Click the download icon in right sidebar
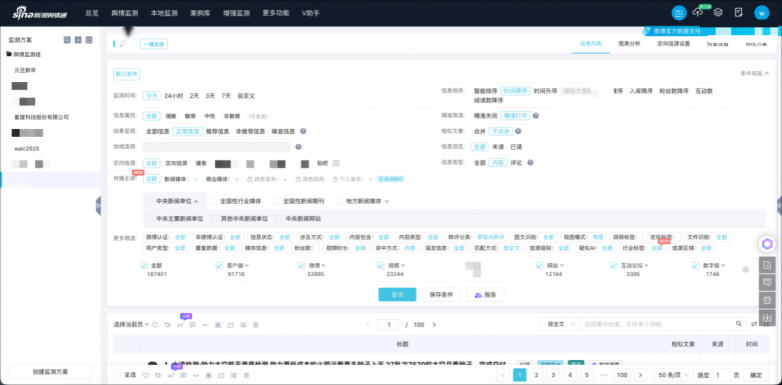 (768, 317)
